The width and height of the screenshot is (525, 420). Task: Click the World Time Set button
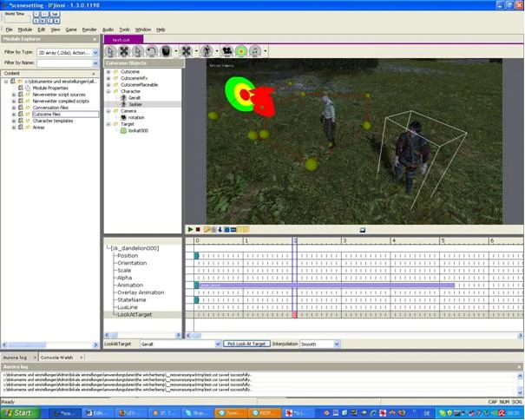pos(55,14)
